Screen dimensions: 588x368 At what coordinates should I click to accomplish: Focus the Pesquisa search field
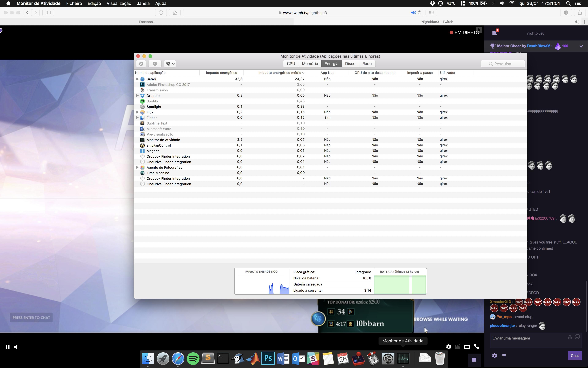coord(503,64)
